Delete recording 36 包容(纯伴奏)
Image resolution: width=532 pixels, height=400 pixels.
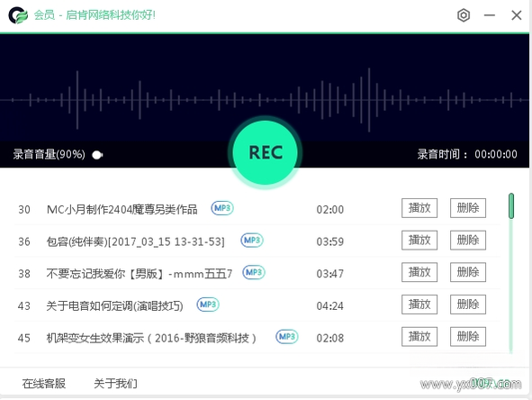click(468, 240)
